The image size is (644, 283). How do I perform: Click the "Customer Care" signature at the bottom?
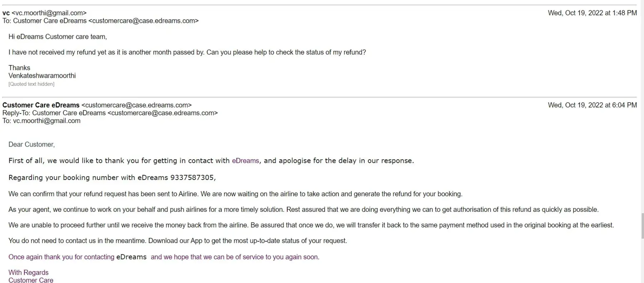(31, 280)
